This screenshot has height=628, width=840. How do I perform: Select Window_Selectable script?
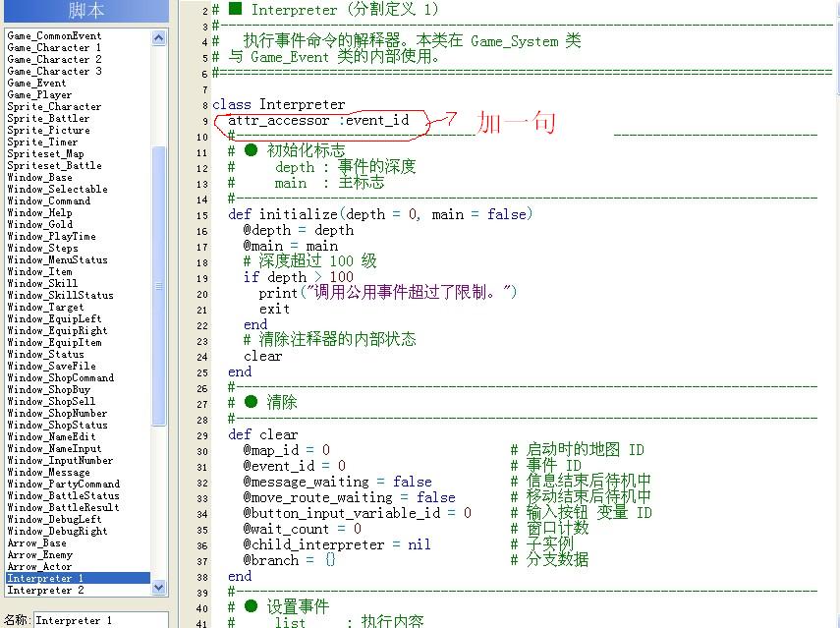[57, 189]
